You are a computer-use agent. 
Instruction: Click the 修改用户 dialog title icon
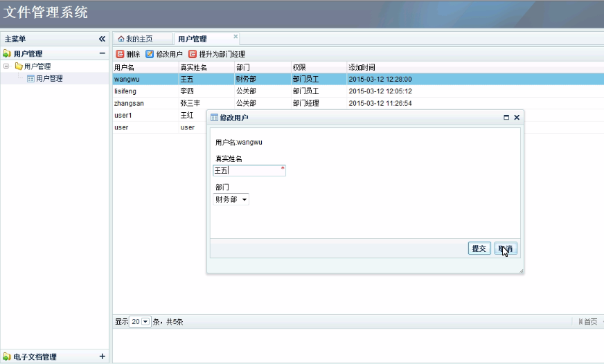click(x=215, y=118)
